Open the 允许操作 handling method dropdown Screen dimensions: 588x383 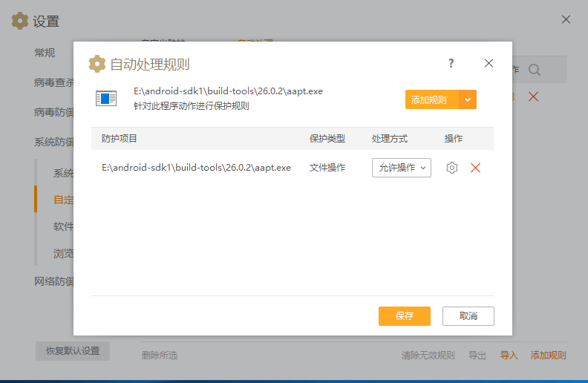(x=402, y=168)
